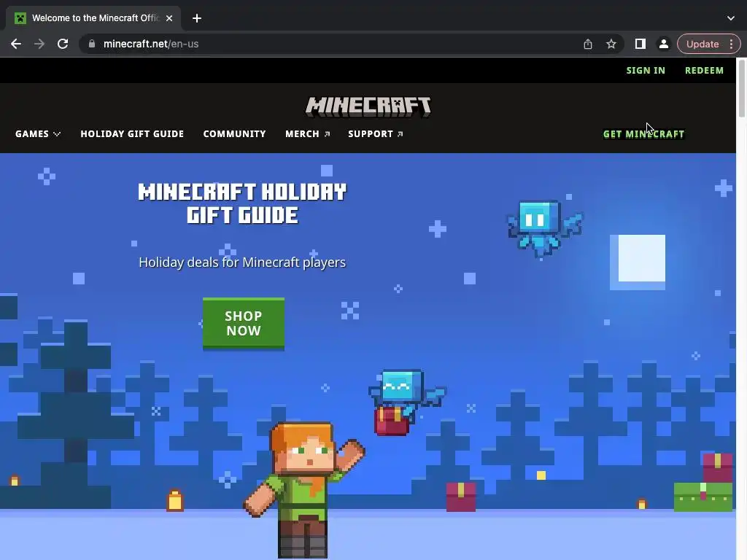Screen dimensions: 747x560
Task: Click the green Shop Now button
Action: (x=244, y=324)
